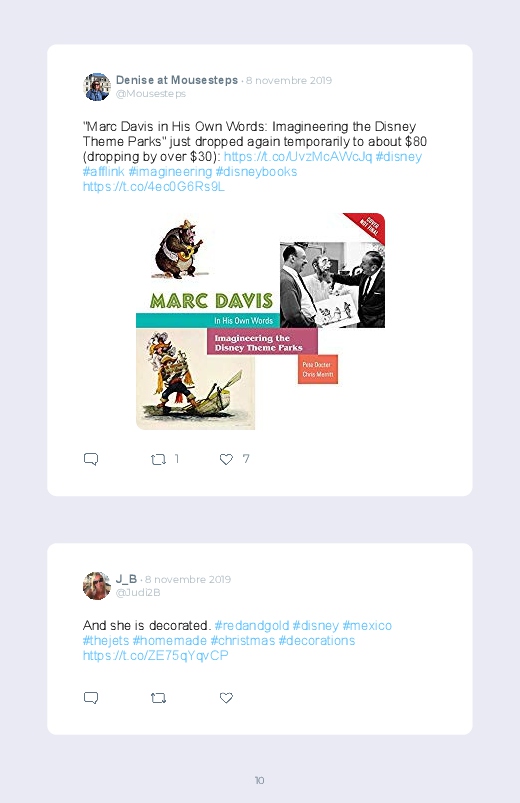Click the #christmas hashtag
Viewport: 520px width, 803px height.
coord(243,641)
